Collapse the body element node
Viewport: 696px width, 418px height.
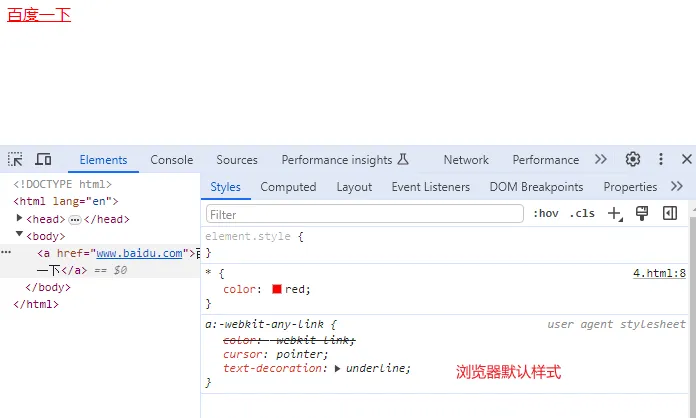pyautogui.click(x=20, y=235)
